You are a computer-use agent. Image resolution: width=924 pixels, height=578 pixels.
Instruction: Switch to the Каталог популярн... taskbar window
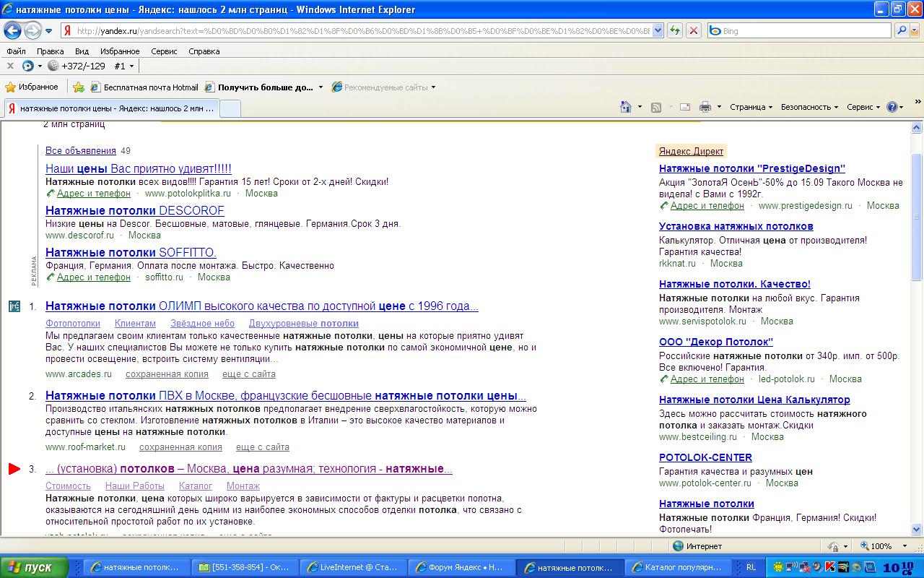click(x=677, y=568)
